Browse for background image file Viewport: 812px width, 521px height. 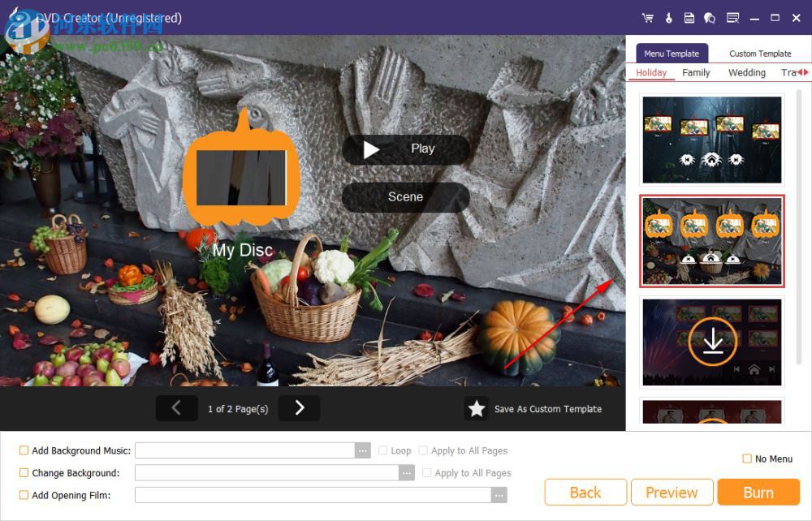click(x=407, y=473)
